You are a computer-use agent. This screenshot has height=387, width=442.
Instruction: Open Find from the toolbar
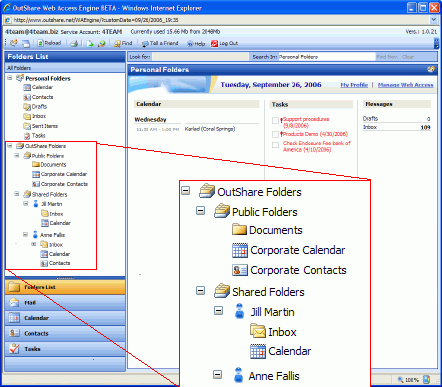click(x=123, y=43)
